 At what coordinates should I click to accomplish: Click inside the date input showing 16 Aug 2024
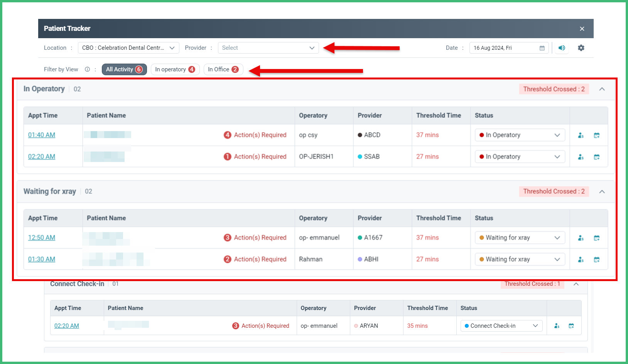click(x=498, y=48)
